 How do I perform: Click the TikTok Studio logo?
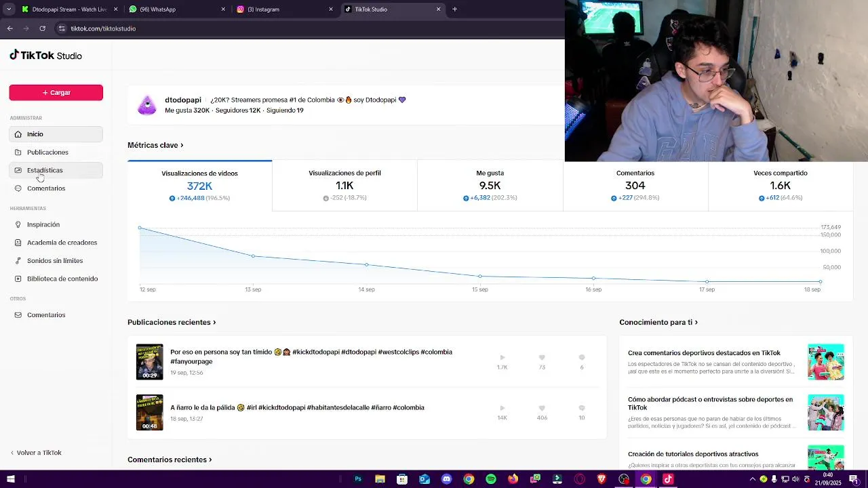click(45, 56)
